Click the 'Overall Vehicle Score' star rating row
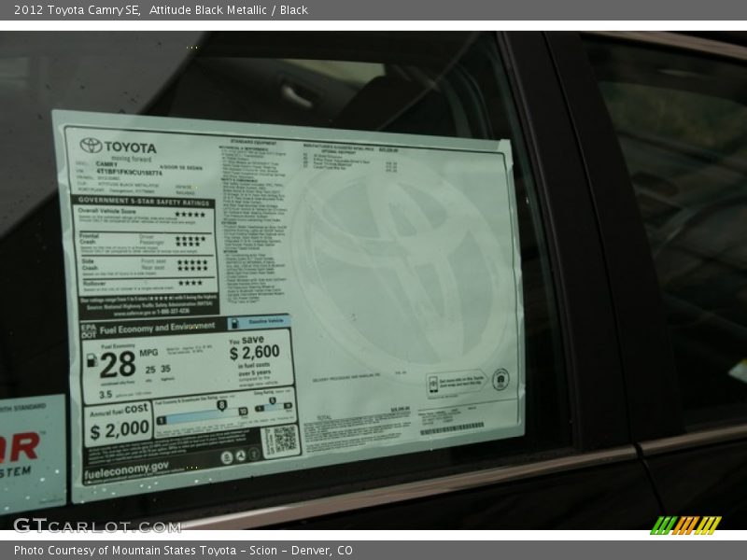This screenshot has width=747, height=560. tap(143, 216)
